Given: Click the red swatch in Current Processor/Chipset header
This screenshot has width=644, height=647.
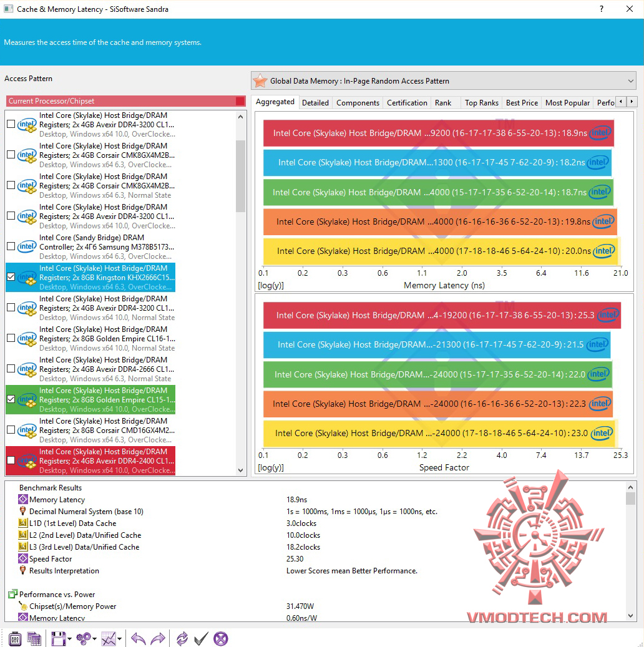Looking at the screenshot, I should (x=240, y=101).
